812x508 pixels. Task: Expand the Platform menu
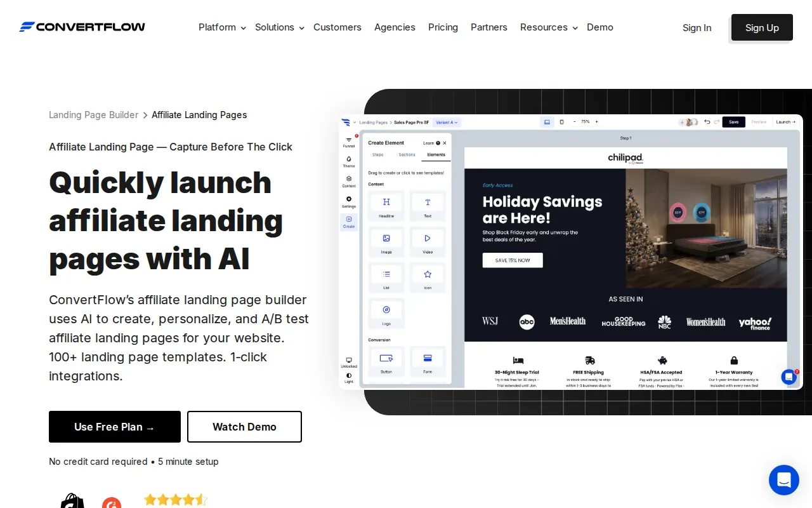(x=222, y=27)
